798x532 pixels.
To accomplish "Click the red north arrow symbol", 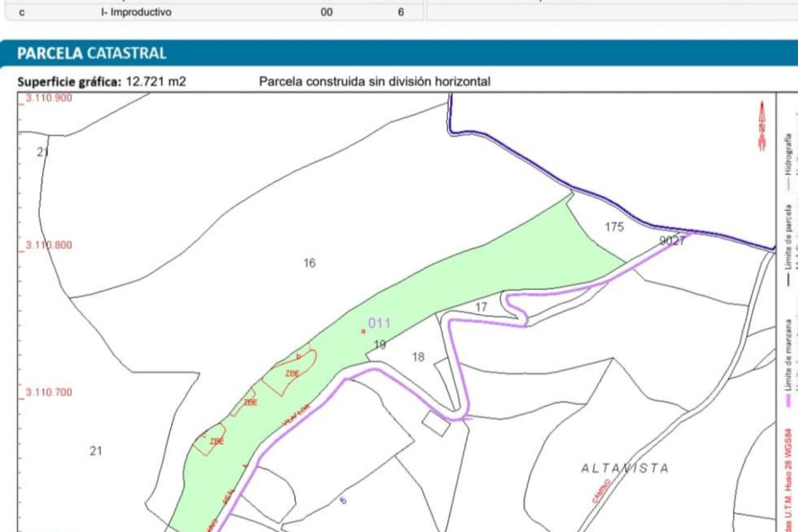I will pos(762,124).
